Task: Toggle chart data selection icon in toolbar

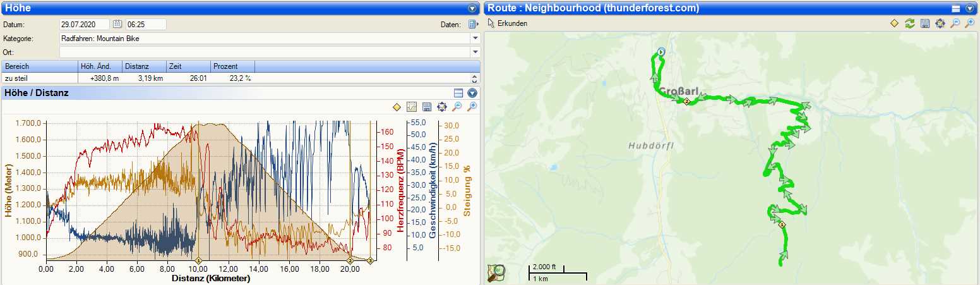Action: point(412,107)
